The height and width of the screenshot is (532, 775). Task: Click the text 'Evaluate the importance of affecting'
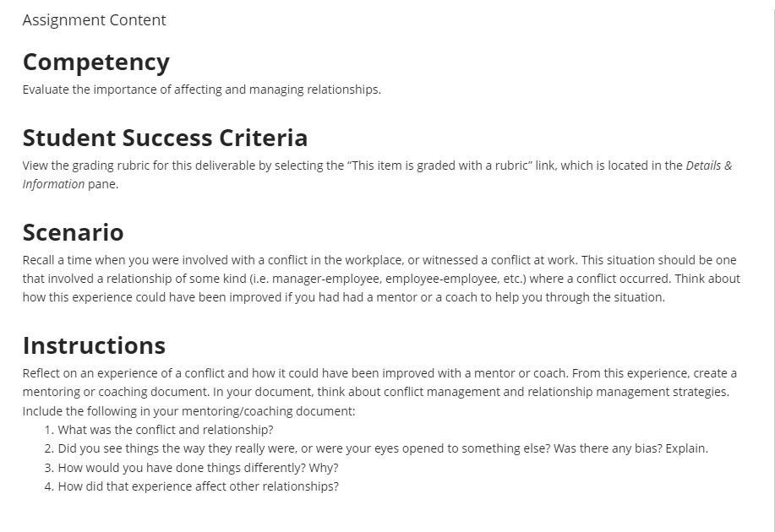122,90
